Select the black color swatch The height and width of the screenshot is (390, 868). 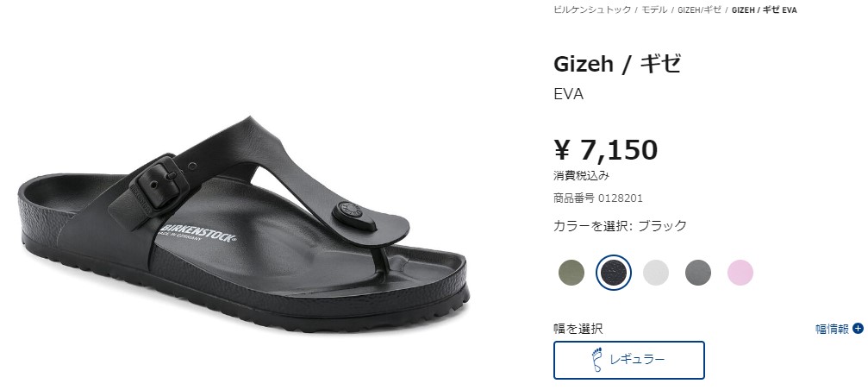click(x=614, y=273)
